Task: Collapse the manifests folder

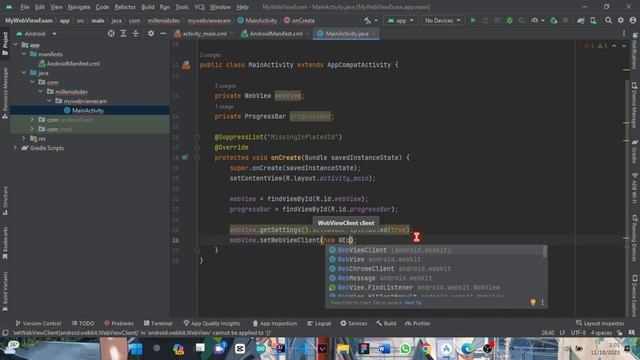Action: click(x=24, y=54)
